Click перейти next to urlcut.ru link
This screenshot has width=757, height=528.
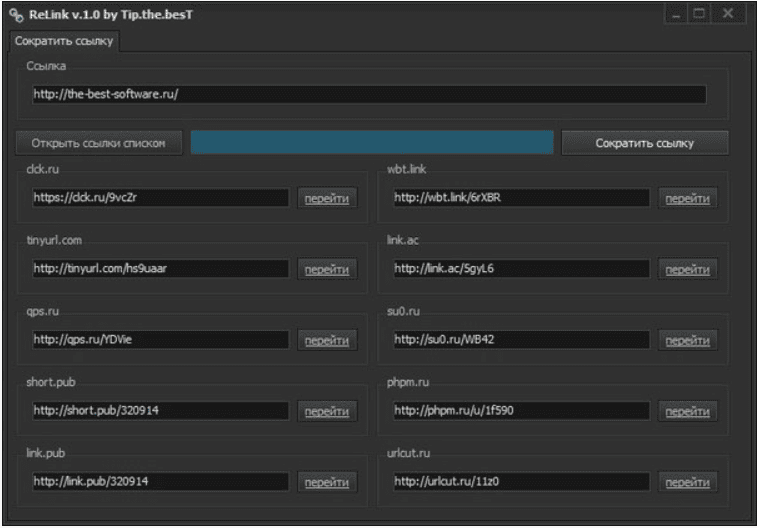[x=687, y=482]
